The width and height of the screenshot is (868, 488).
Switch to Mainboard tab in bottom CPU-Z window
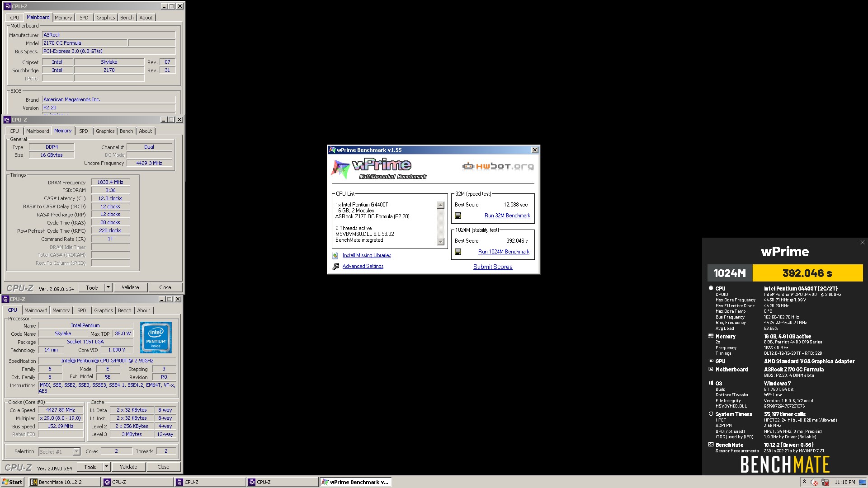36,310
